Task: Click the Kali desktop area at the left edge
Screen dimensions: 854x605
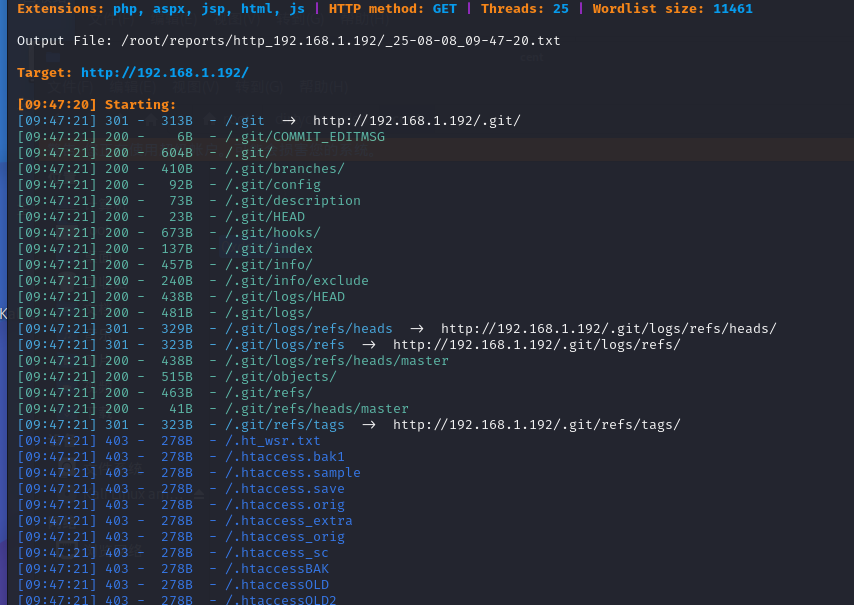Action: tap(3, 313)
